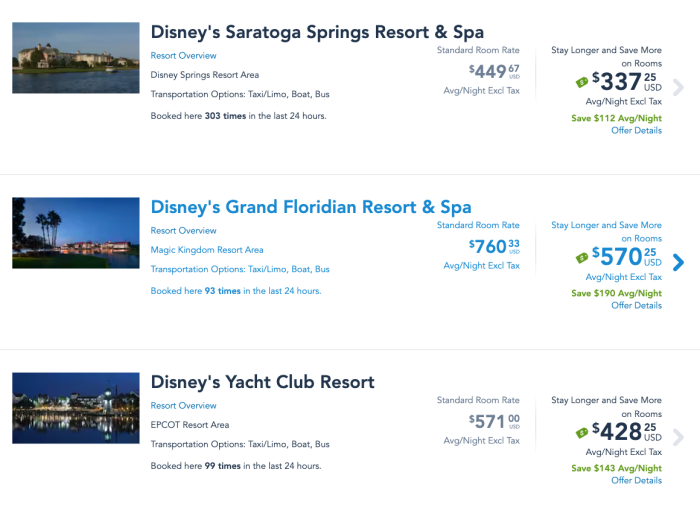
Task: View Resort Overview for Grand Floridian
Action: (x=184, y=231)
